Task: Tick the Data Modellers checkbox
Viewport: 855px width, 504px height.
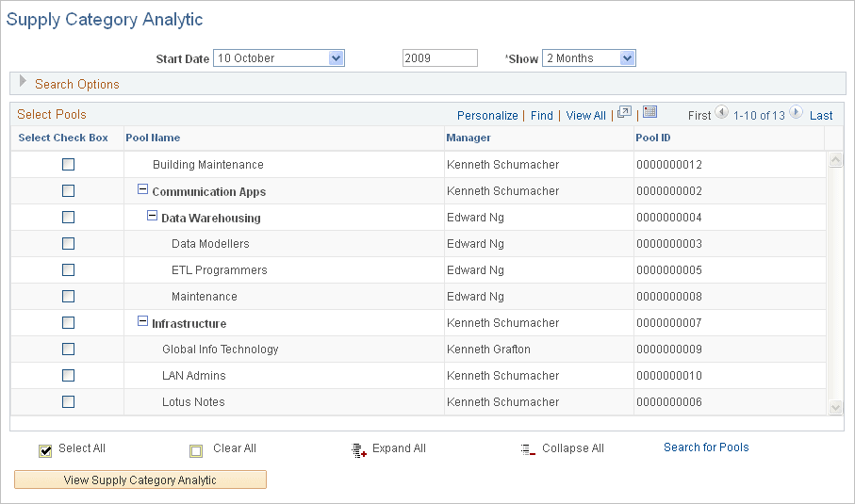Action: pos(68,244)
